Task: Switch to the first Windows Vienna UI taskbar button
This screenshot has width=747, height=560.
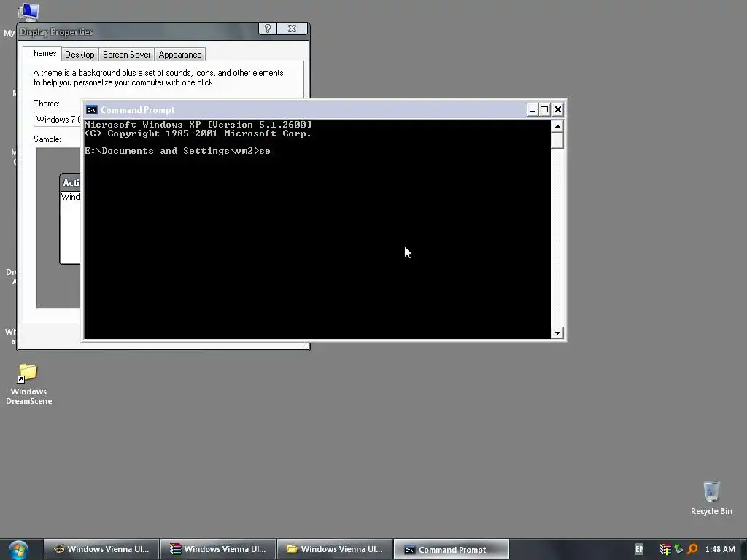Action: tap(101, 549)
